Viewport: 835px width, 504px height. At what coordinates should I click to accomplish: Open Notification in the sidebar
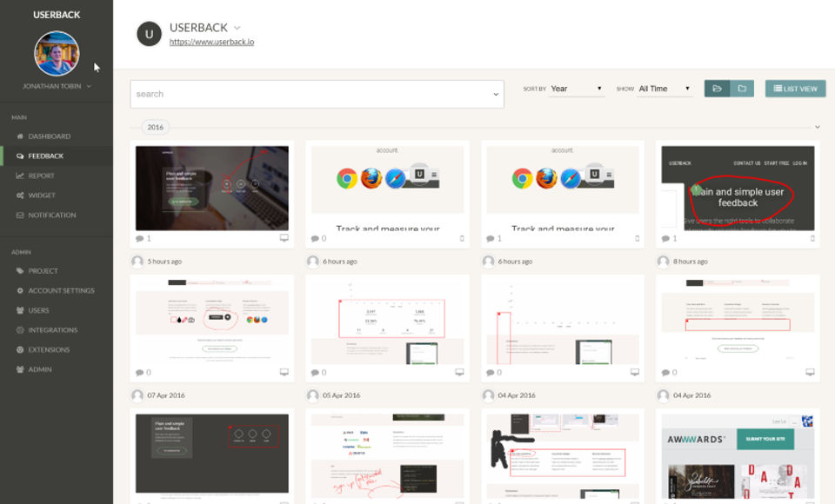pos(51,215)
